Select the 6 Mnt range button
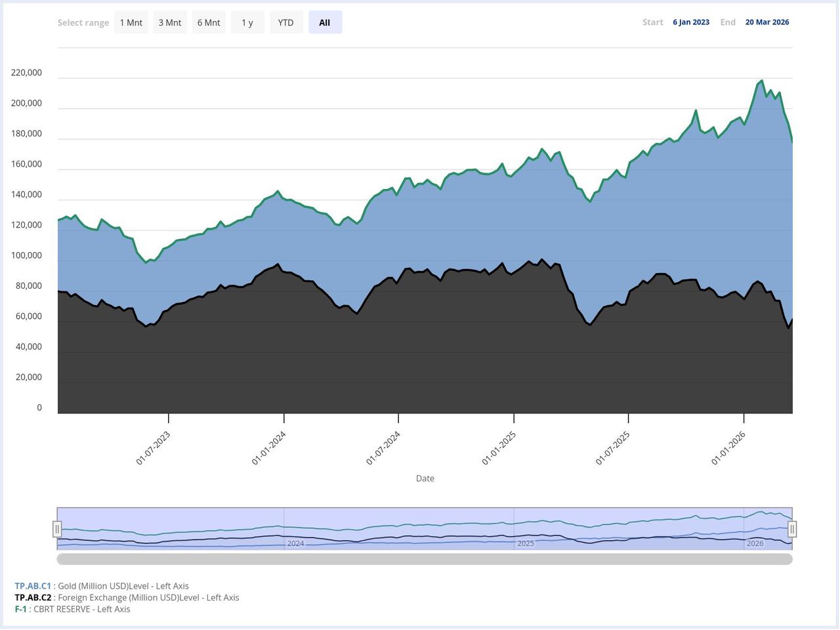The width and height of the screenshot is (840, 630). (x=208, y=22)
